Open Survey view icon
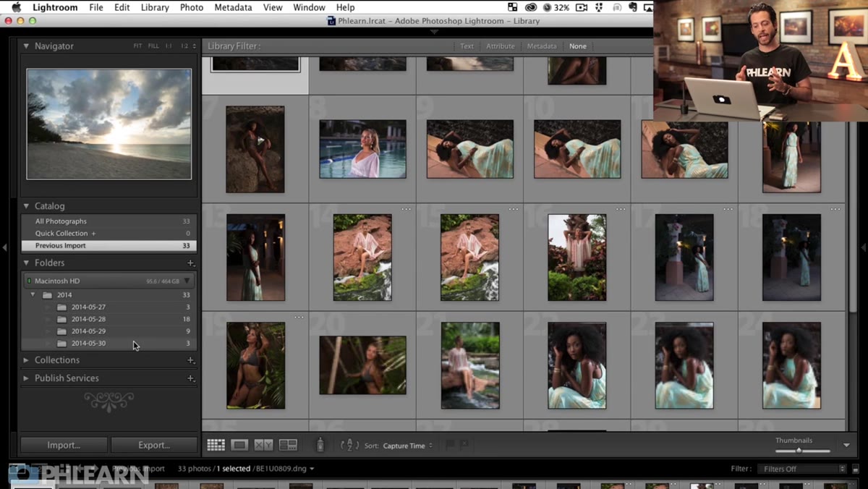868x489 pixels. [288, 445]
